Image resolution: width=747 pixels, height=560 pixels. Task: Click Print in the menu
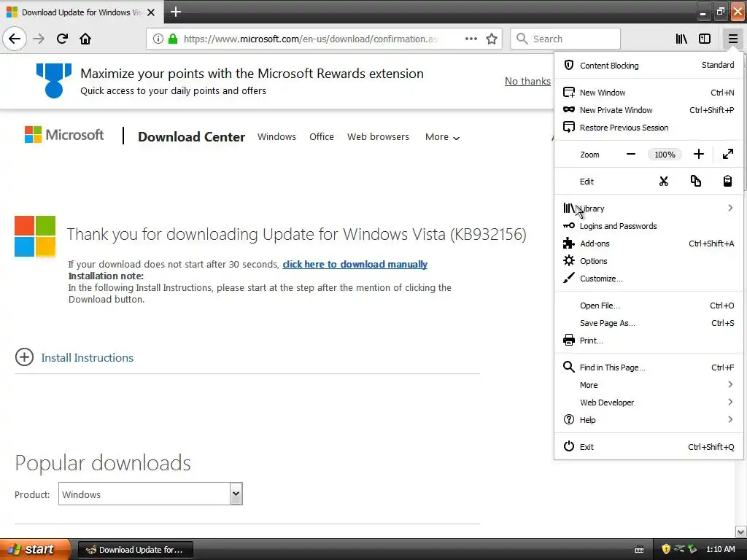pos(649,341)
